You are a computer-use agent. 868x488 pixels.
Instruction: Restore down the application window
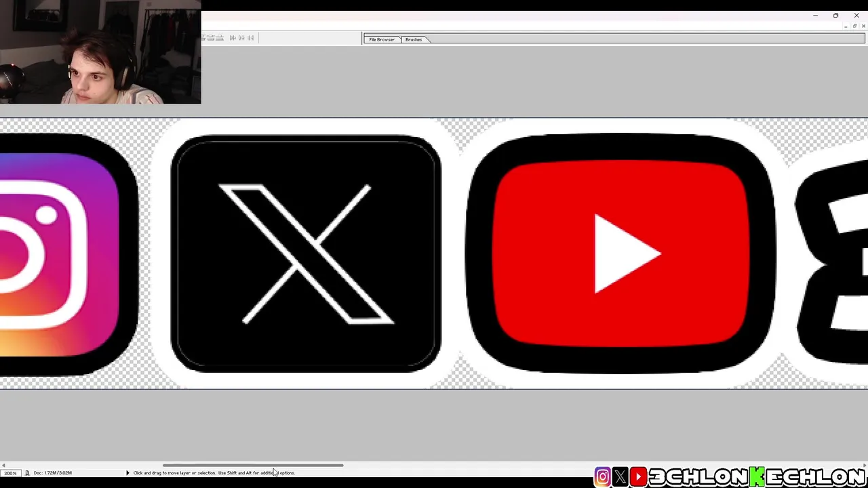click(835, 16)
